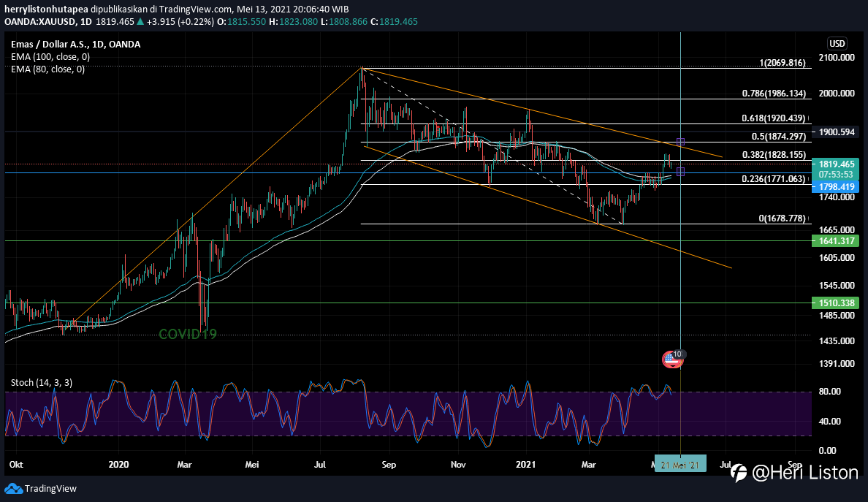
Task: Select the EMA (100, close, 0) indicator label
Action: pyautogui.click(x=50, y=56)
